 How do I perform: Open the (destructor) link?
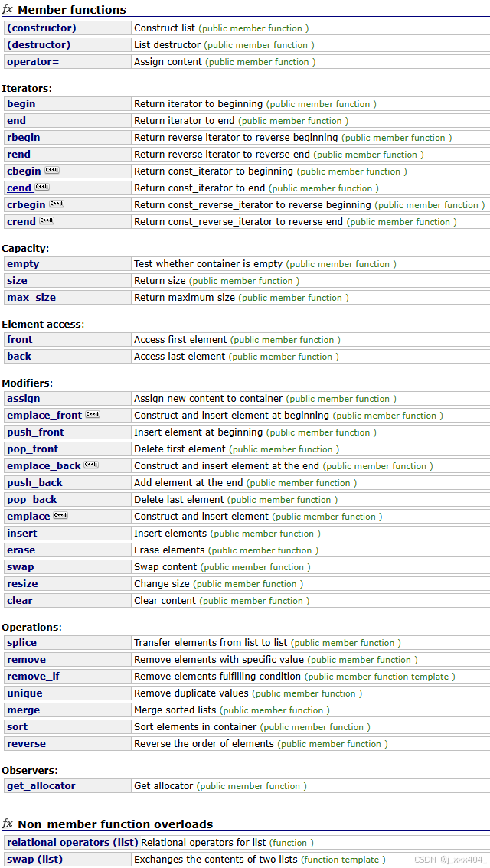[x=39, y=45]
